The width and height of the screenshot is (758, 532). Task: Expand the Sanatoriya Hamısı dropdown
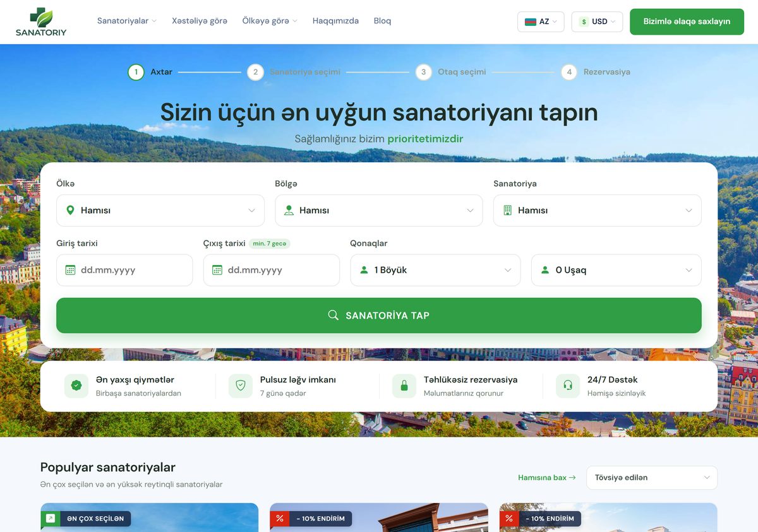(598, 210)
